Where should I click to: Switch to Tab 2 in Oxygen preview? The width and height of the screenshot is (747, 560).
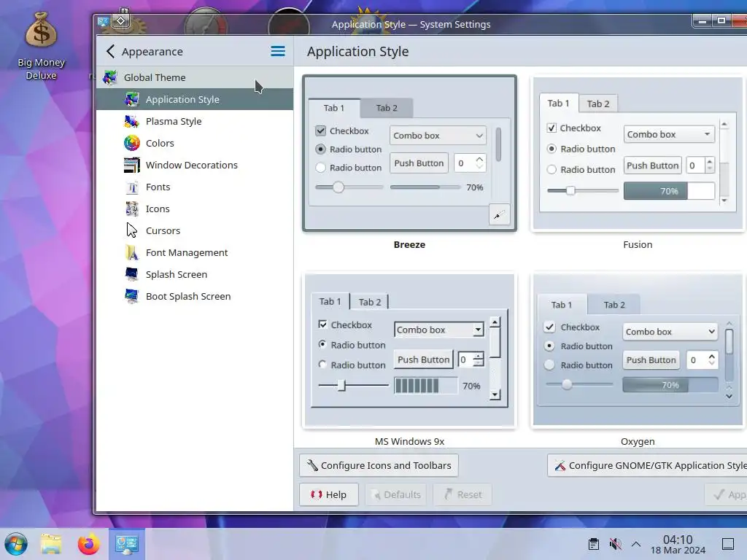614,305
